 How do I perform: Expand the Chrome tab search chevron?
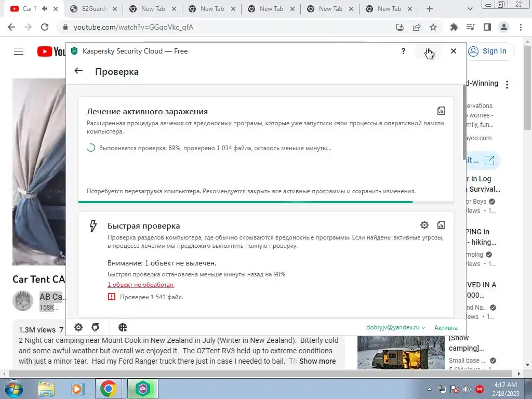470,9
